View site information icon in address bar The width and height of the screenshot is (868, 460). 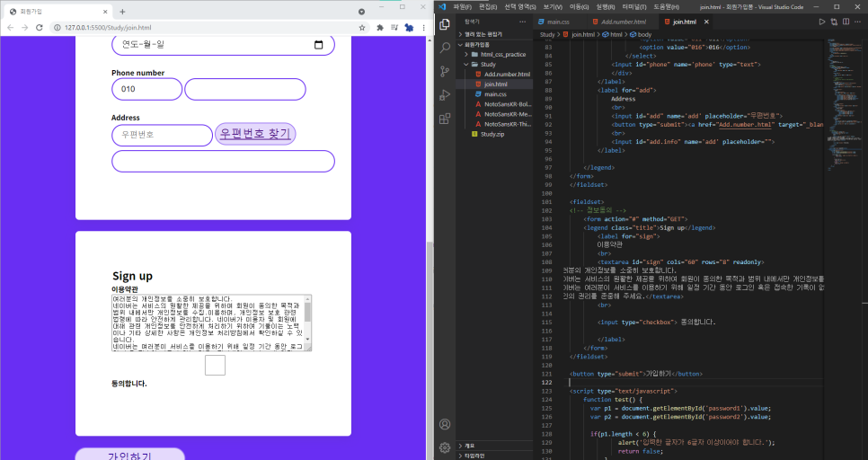57,27
